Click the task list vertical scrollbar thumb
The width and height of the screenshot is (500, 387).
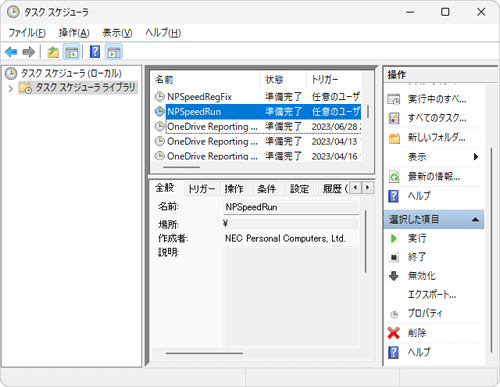point(368,111)
